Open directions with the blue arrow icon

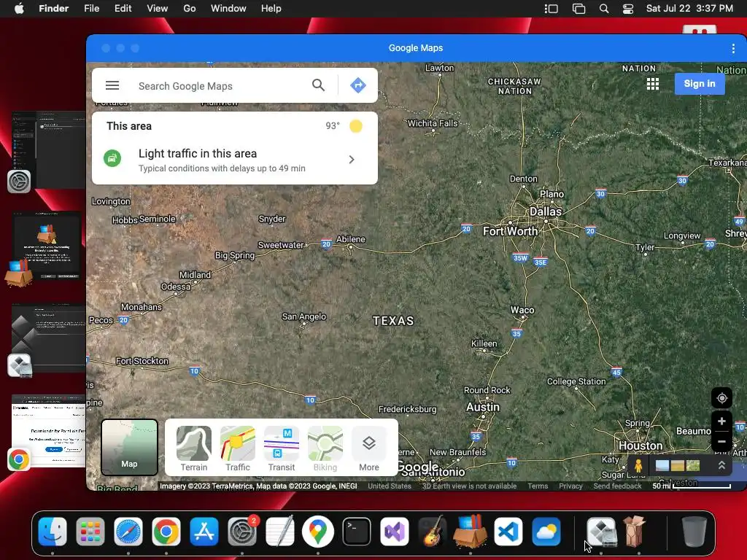[357, 85]
